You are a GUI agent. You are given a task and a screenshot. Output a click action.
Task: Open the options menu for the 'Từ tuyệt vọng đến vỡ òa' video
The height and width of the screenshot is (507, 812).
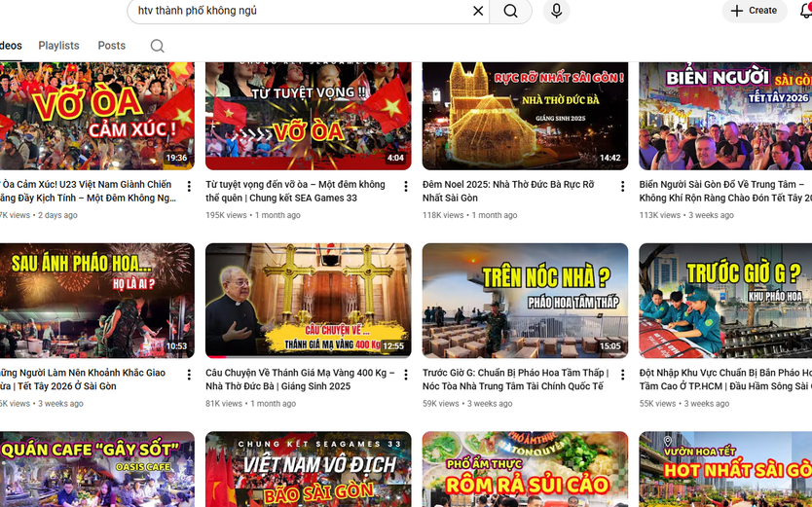pos(405,186)
